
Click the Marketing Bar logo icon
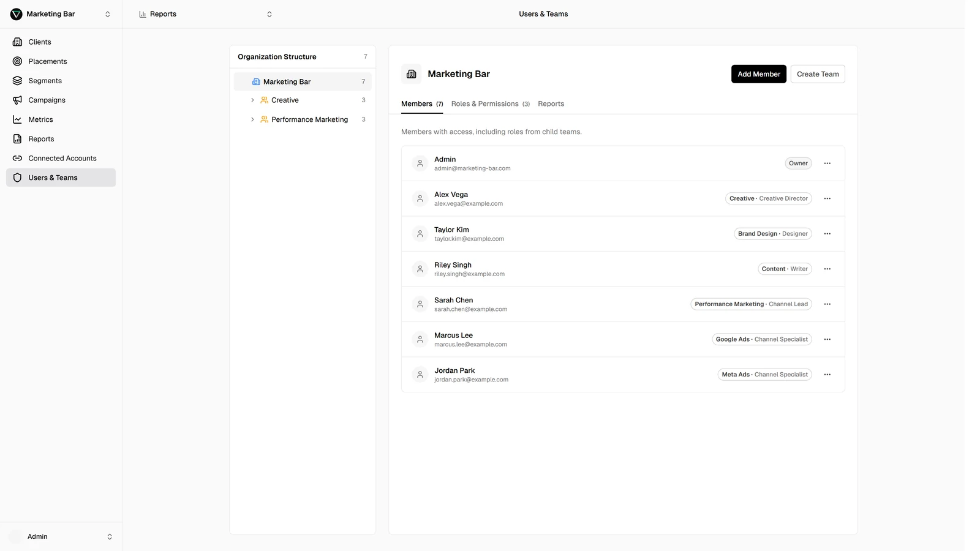point(17,14)
